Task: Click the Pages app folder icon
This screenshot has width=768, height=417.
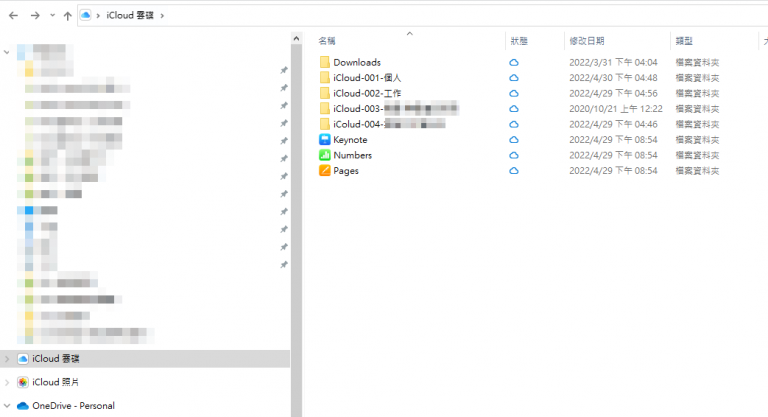Action: (x=324, y=171)
